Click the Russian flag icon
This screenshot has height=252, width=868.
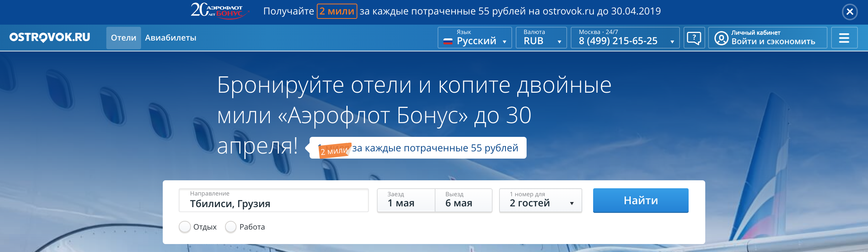click(448, 41)
